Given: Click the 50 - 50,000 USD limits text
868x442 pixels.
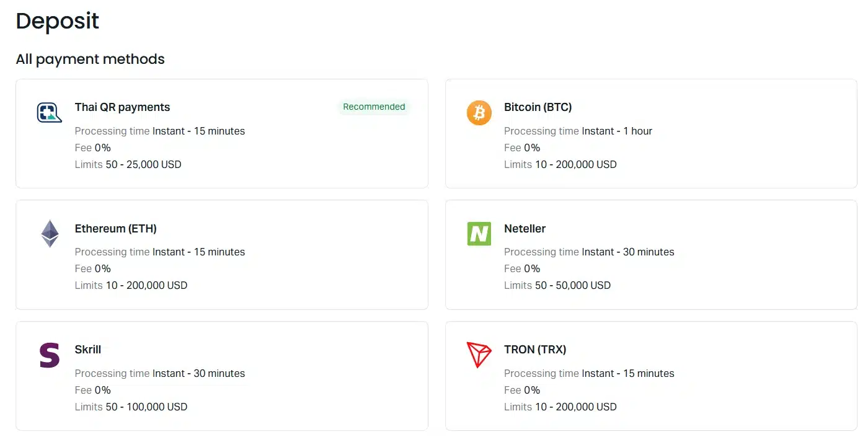Looking at the screenshot, I should [572, 285].
